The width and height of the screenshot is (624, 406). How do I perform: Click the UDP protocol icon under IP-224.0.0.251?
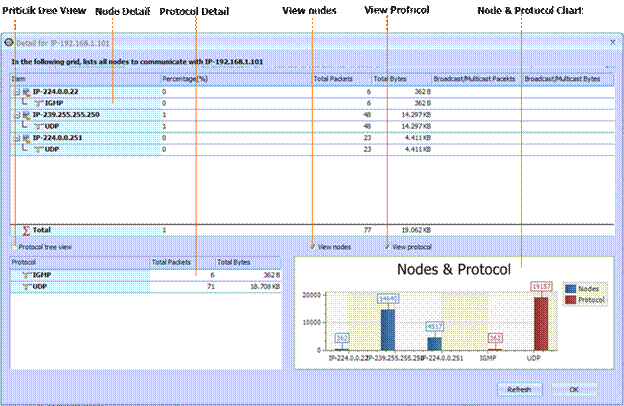39,150
